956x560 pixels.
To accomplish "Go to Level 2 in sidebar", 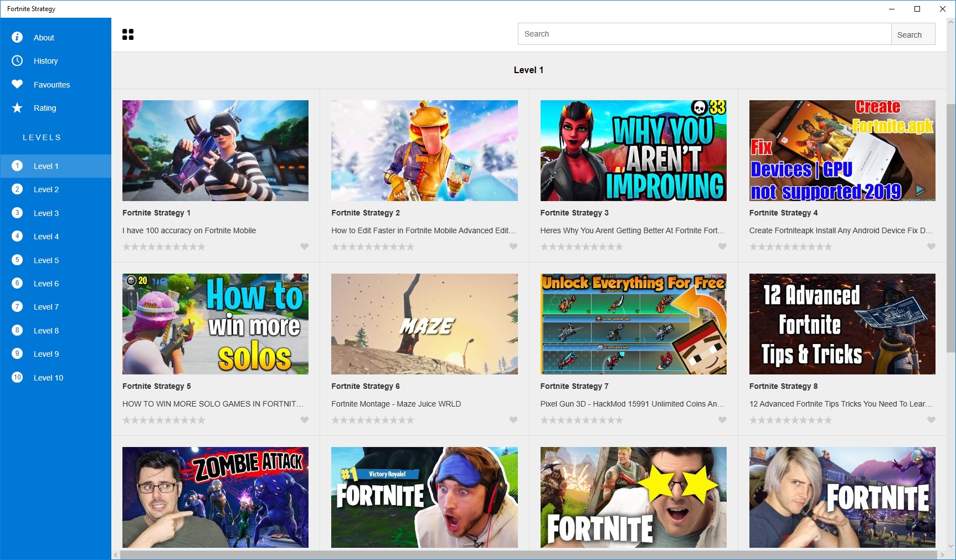I will [x=55, y=189].
